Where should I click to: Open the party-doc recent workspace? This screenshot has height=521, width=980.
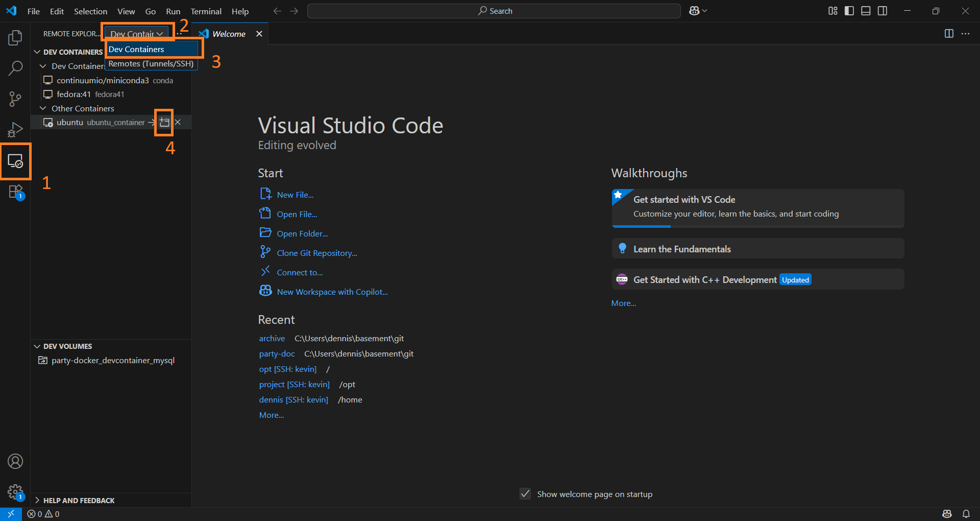tap(276, 353)
